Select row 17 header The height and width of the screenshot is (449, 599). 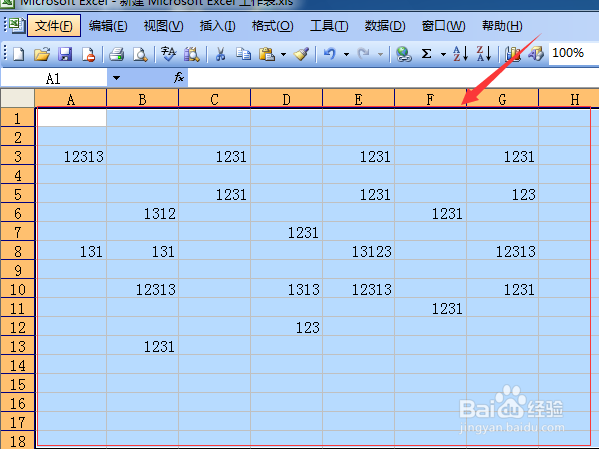click(18, 422)
